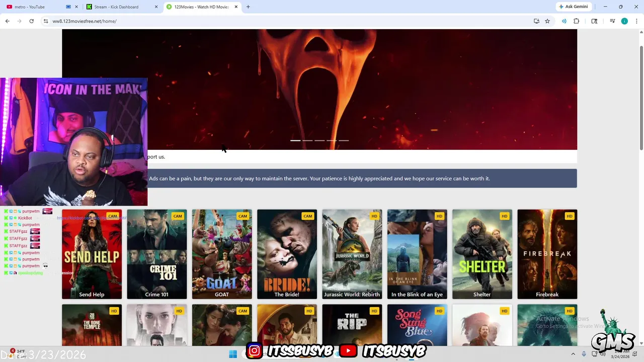Click the Ask Gemini button
The image size is (644, 362).
(x=573, y=7)
